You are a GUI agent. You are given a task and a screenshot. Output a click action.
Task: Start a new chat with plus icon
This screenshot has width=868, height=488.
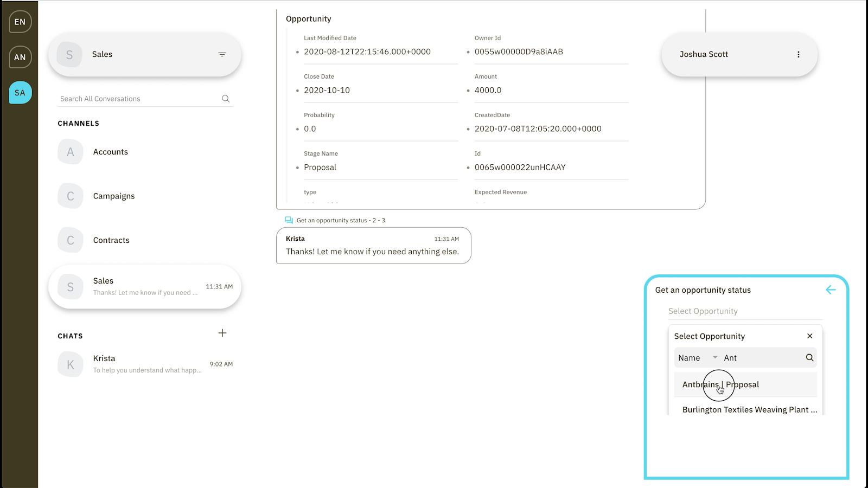(x=222, y=333)
